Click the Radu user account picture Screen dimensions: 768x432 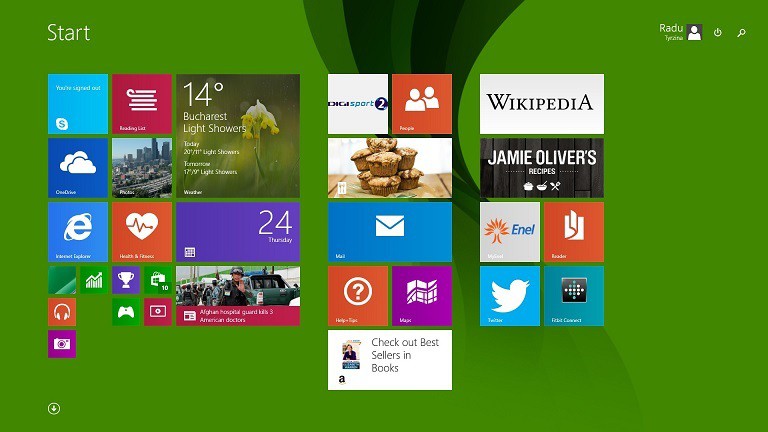click(695, 32)
